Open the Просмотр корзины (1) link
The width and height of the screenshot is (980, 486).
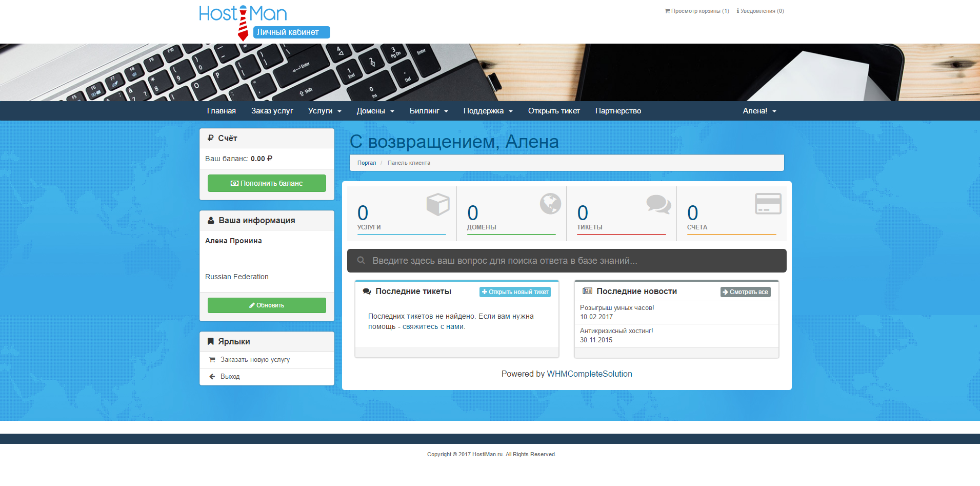click(x=697, y=11)
